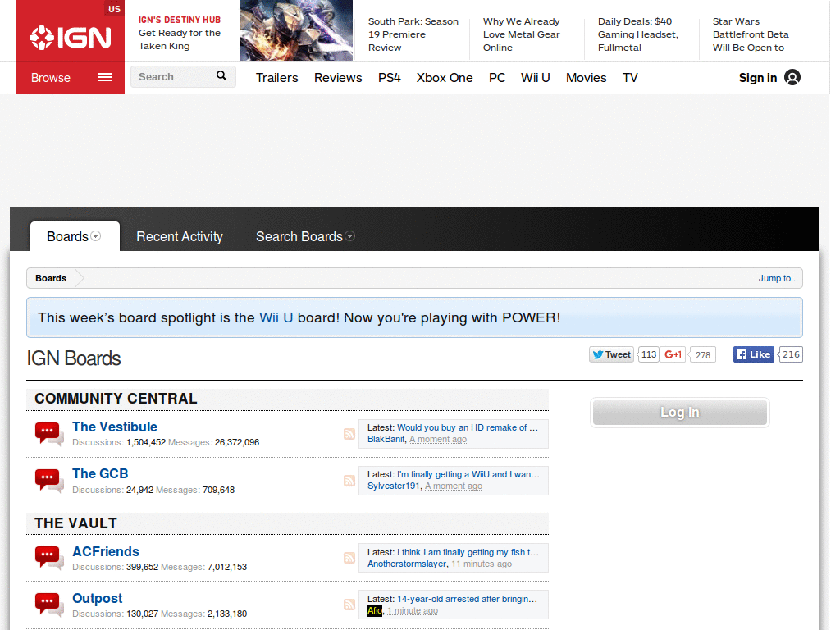The height and width of the screenshot is (630, 840).
Task: Open the Destiny hub thumbnail image
Action: click(296, 30)
